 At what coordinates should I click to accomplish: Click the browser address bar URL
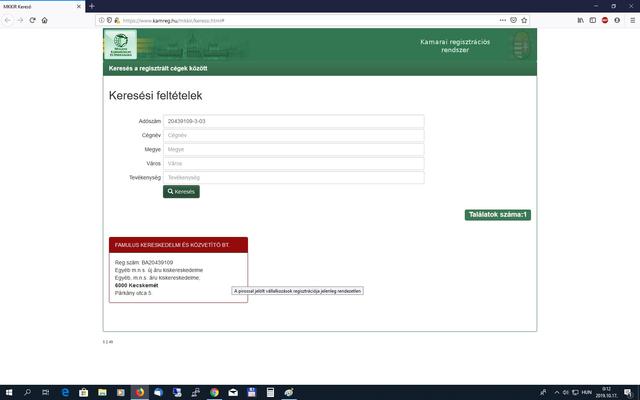click(173, 20)
